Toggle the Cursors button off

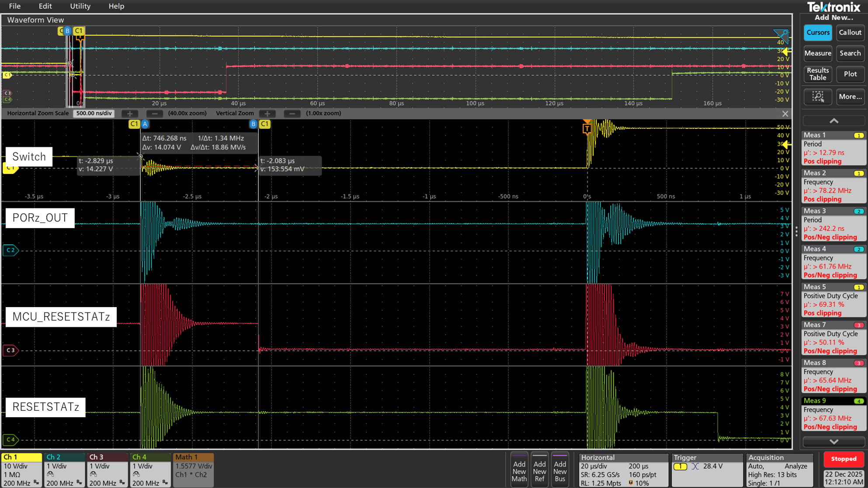pyautogui.click(x=817, y=33)
